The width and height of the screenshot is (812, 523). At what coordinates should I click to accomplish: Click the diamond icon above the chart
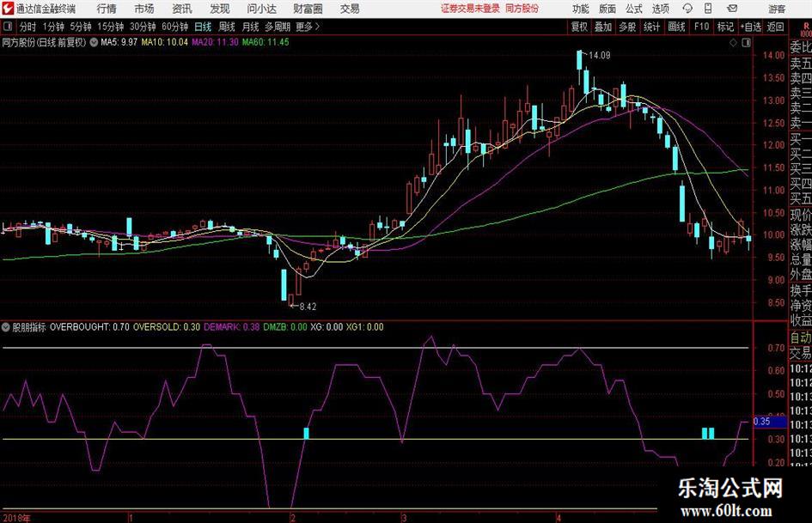(733, 43)
